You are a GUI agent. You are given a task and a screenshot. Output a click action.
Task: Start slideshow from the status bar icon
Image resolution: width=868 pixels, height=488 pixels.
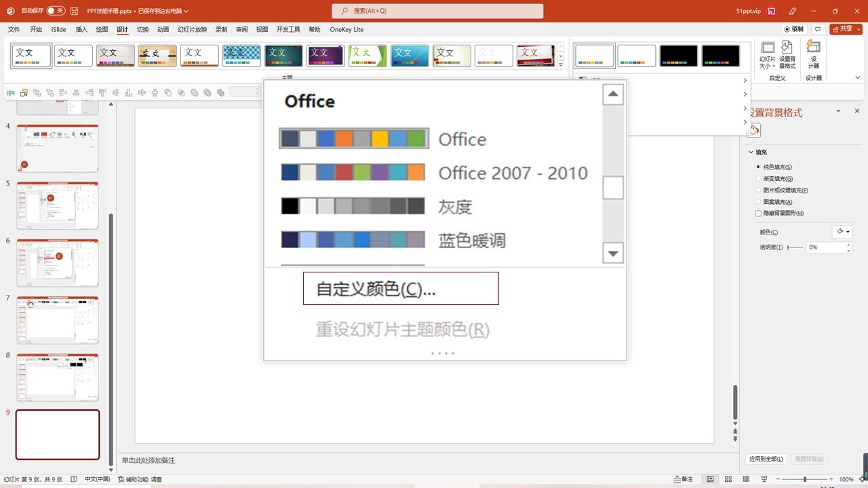(x=764, y=479)
